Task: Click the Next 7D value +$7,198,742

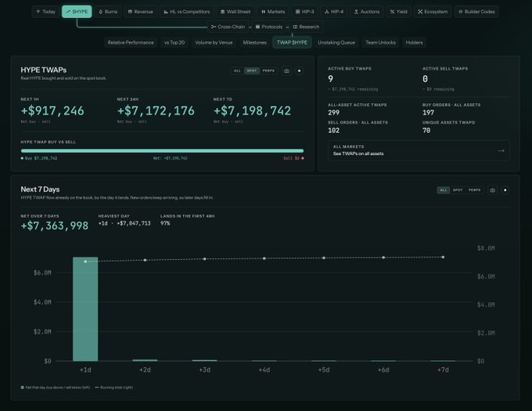Action: coord(252,110)
